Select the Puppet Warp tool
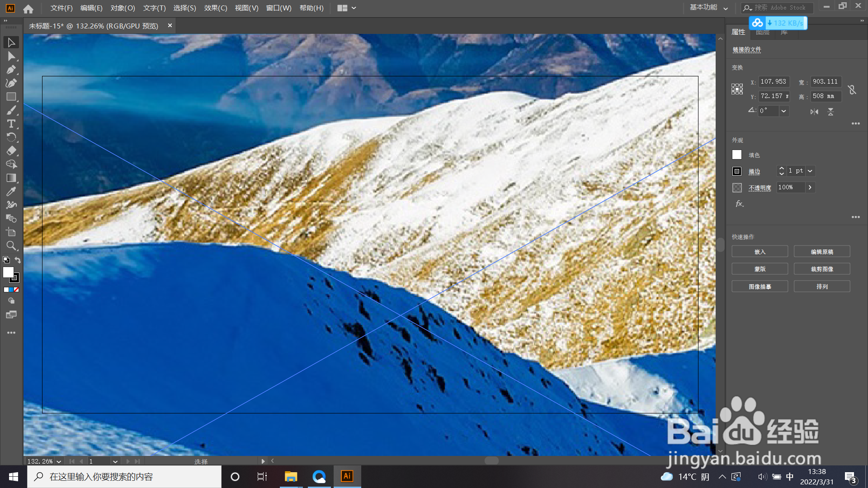The width and height of the screenshot is (868, 488). tap(11, 205)
